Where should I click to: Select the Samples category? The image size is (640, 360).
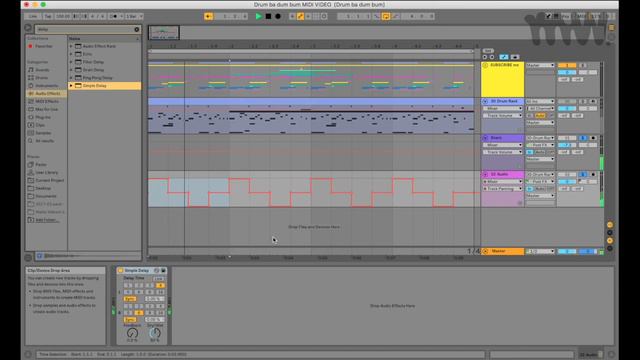(43, 133)
